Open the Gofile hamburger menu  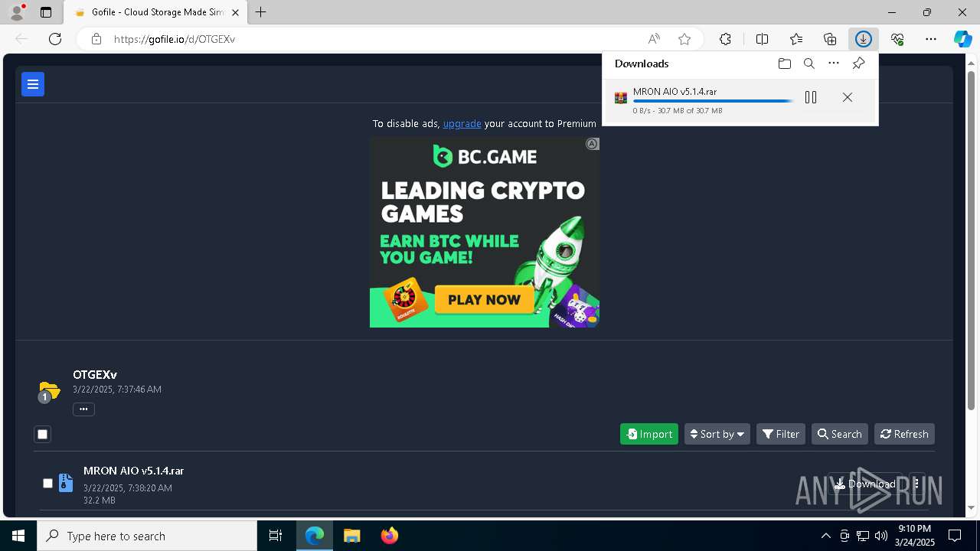33,84
